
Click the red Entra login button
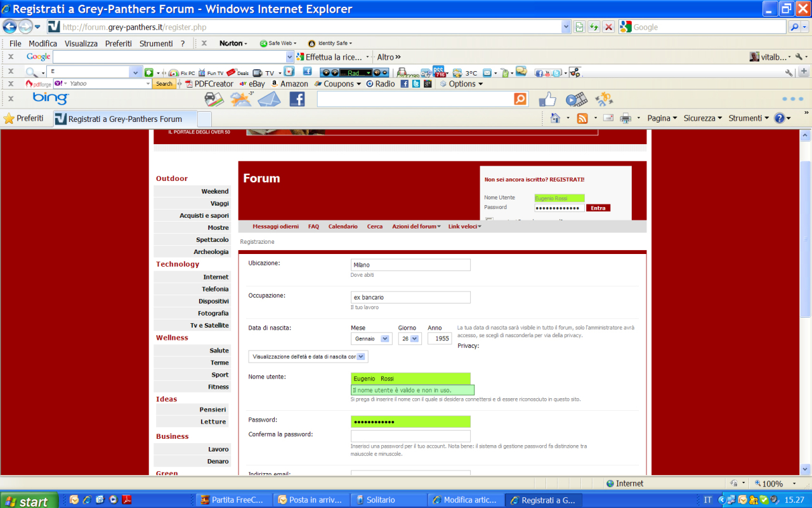click(598, 208)
